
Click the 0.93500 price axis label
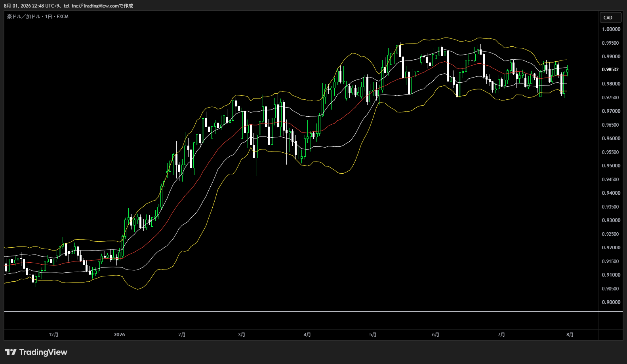coord(611,207)
